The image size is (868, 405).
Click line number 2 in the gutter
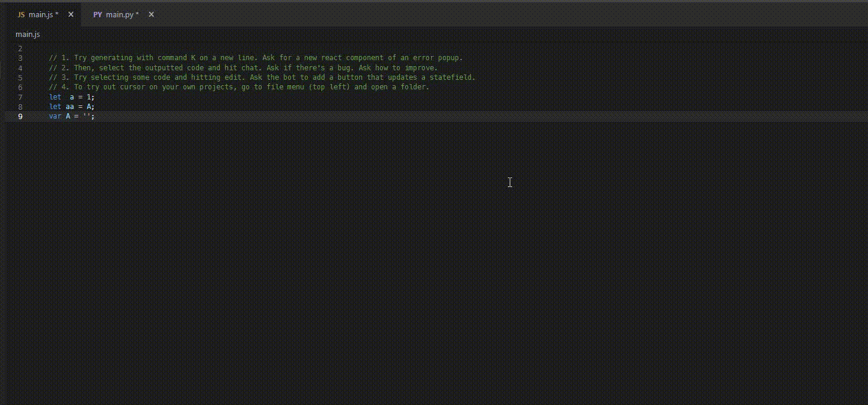coord(20,49)
